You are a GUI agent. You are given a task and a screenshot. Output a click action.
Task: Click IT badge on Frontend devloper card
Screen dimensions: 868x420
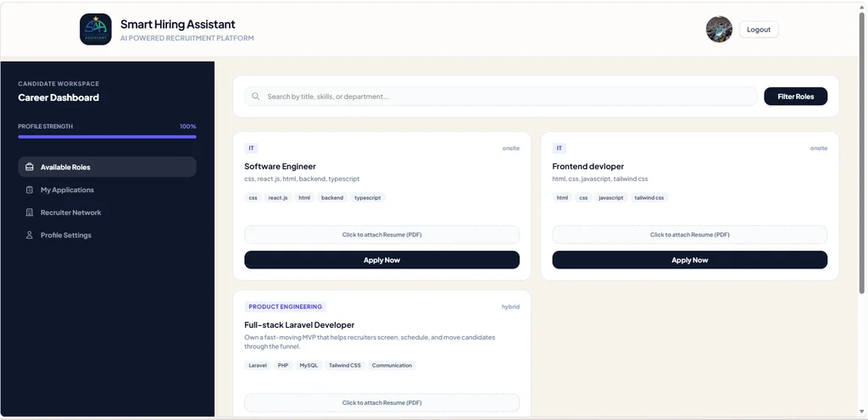click(559, 148)
